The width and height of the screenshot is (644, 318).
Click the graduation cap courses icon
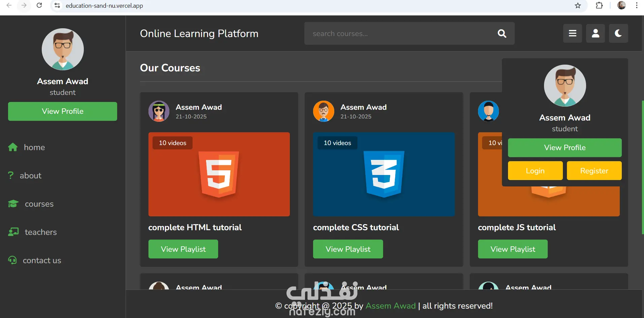pyautogui.click(x=13, y=204)
